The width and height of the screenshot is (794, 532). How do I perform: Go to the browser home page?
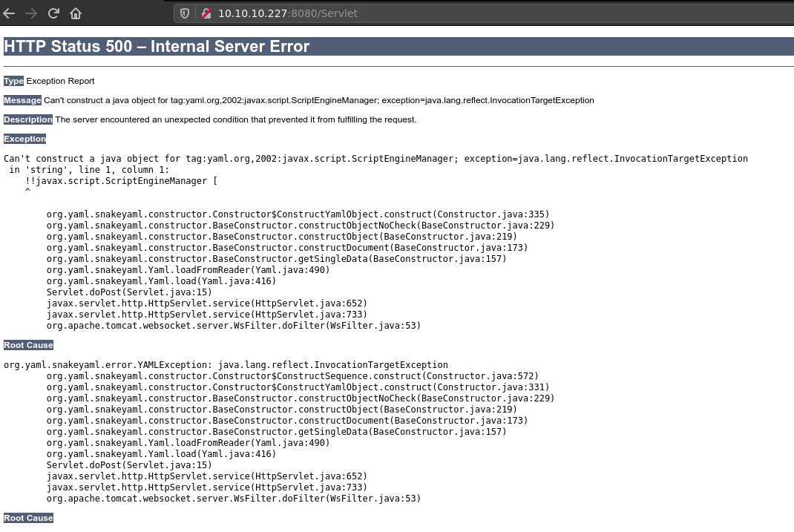click(x=76, y=13)
